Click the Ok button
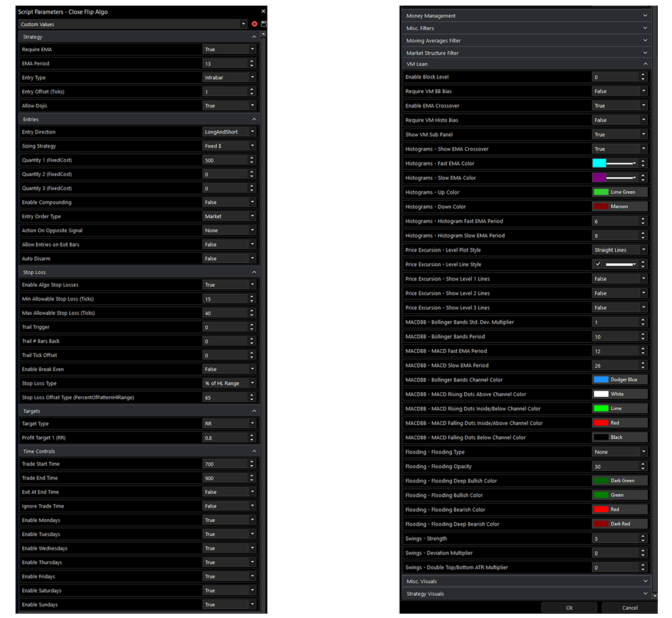The image size is (672, 618). pos(569,607)
